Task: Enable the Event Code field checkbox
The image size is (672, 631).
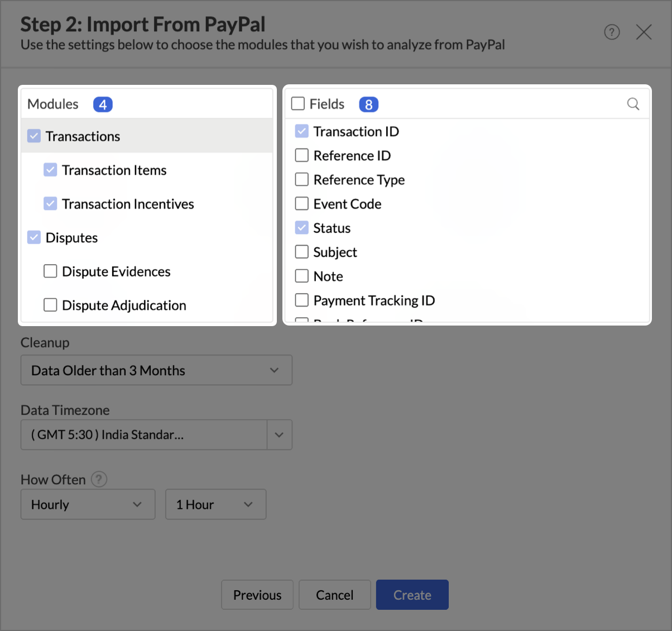Action: pyautogui.click(x=302, y=204)
